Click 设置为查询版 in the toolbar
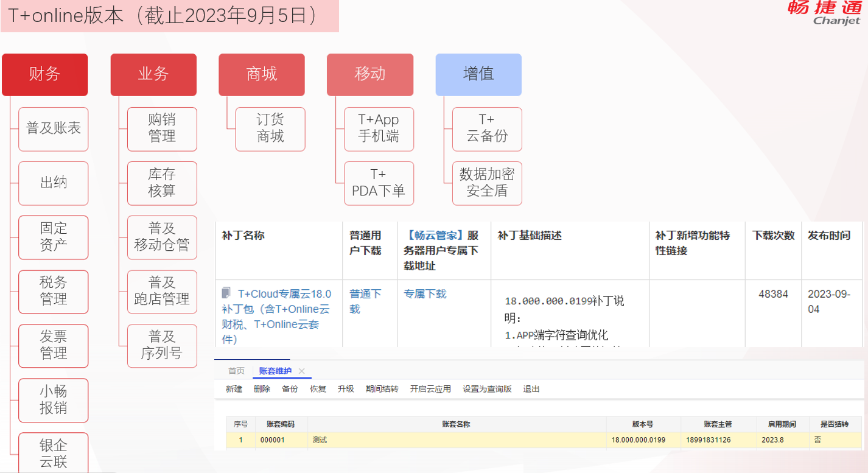The height and width of the screenshot is (473, 868). tap(487, 389)
